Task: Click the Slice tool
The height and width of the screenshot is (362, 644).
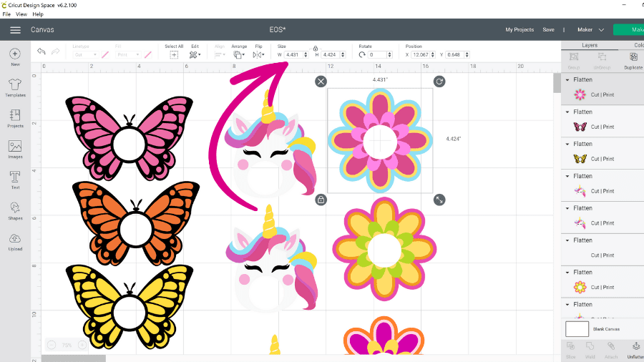Action: click(x=570, y=350)
